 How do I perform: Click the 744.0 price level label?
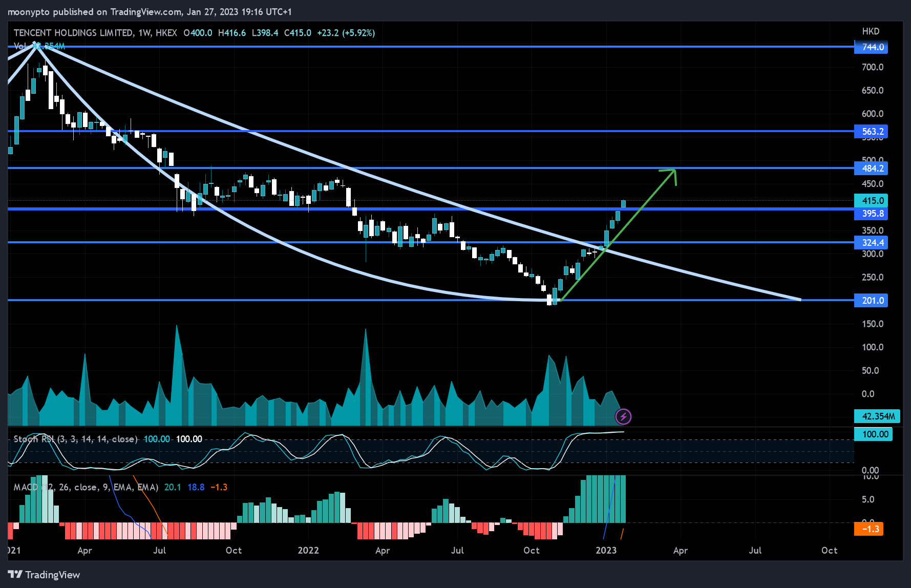pos(871,47)
